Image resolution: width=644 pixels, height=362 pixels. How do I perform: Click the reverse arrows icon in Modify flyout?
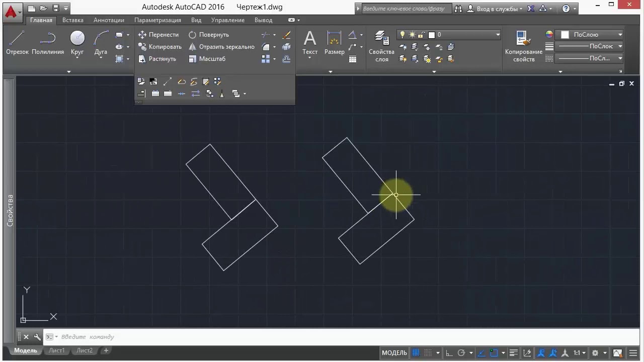click(196, 94)
